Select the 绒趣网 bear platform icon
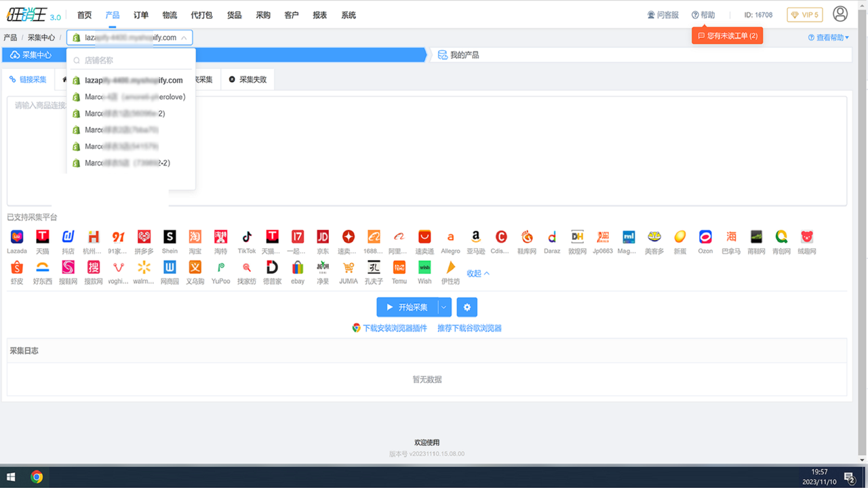Screen dimensions: 868x488 pyautogui.click(x=807, y=237)
